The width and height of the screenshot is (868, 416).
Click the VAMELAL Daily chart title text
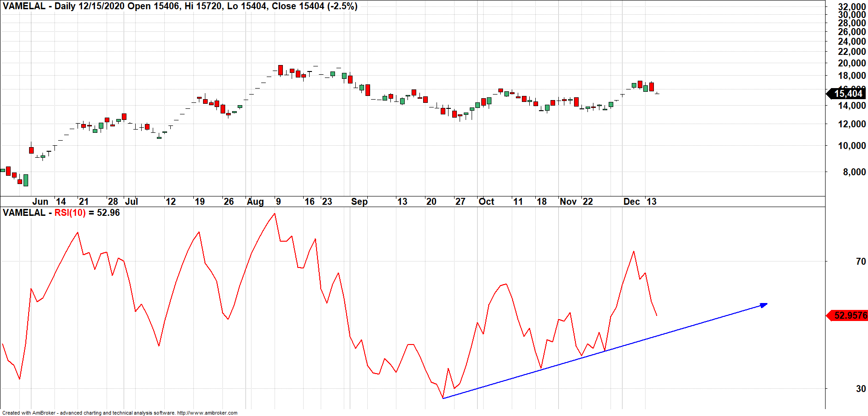coord(180,6)
